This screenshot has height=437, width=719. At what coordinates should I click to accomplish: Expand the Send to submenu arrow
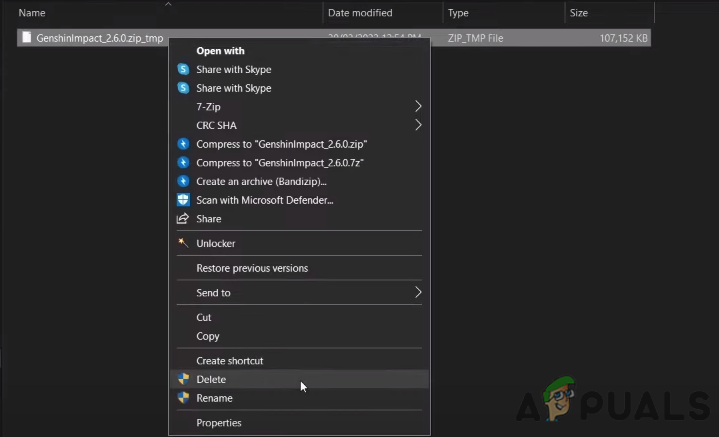point(418,293)
